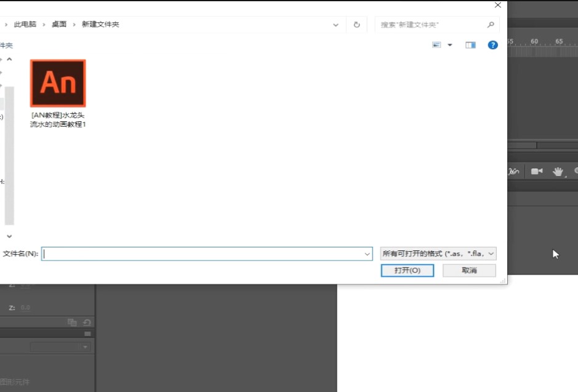Click the change view icon in the dialog

click(x=436, y=44)
